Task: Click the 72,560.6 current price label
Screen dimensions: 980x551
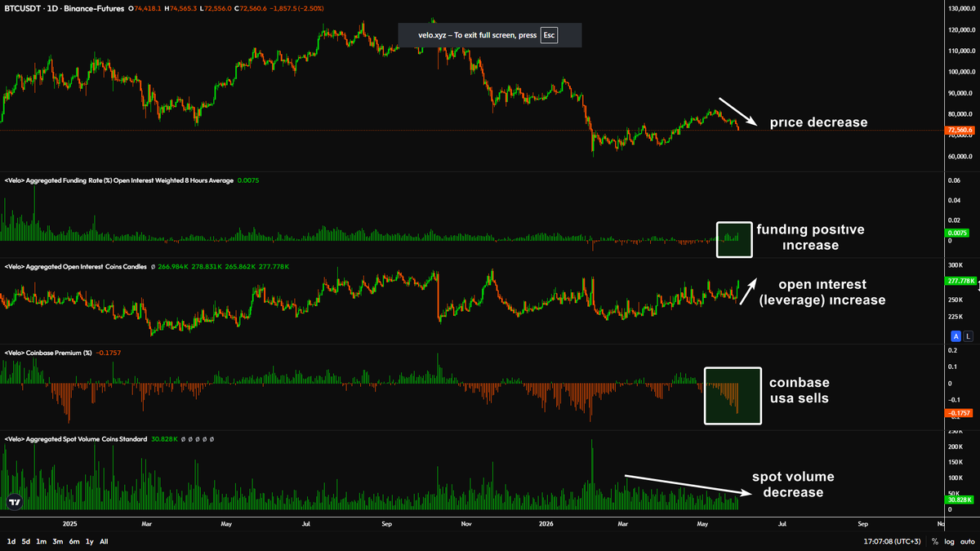Action: pyautogui.click(x=959, y=131)
